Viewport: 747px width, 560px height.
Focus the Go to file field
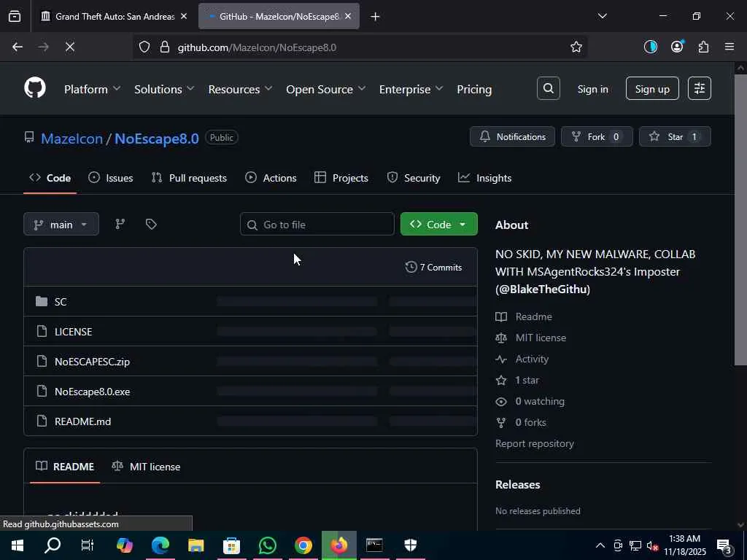317,225
